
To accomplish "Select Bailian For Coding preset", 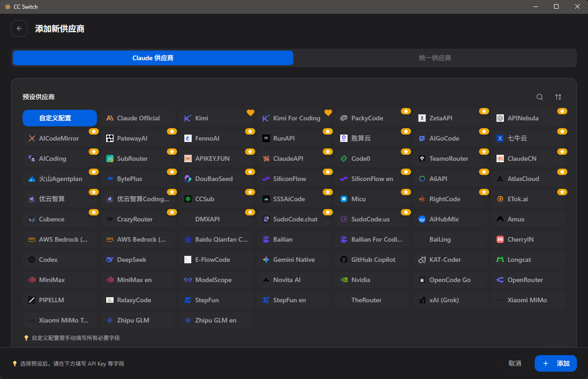I will coord(372,239).
